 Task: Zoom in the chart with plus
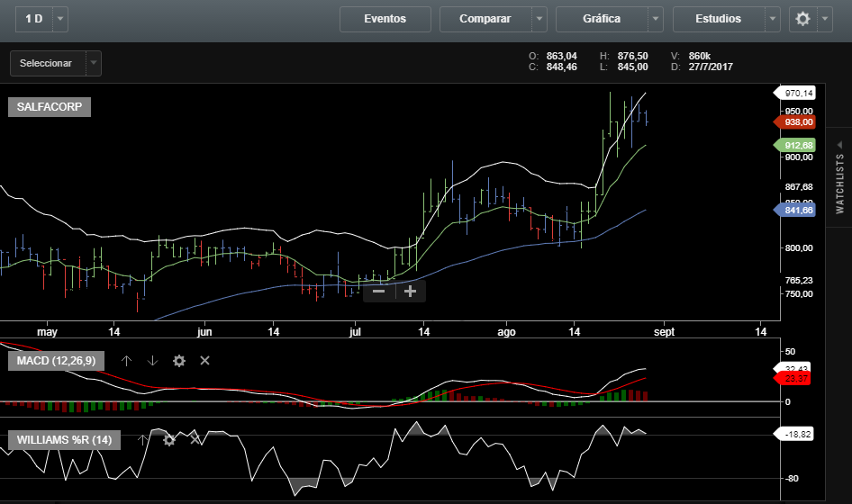pyautogui.click(x=410, y=291)
